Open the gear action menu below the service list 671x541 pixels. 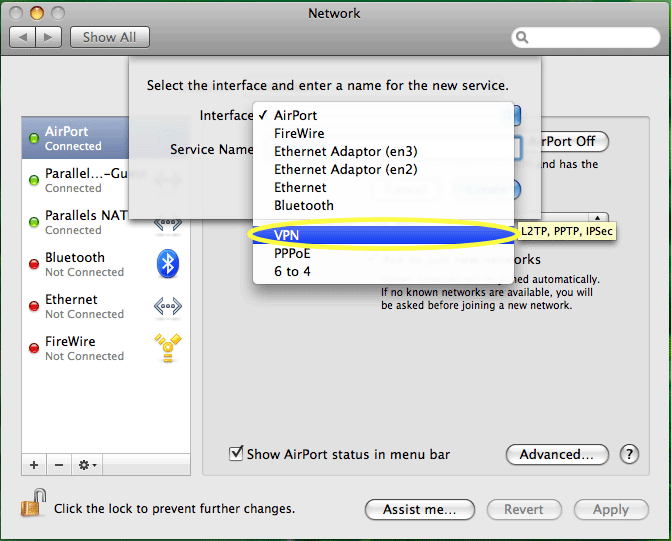87,465
